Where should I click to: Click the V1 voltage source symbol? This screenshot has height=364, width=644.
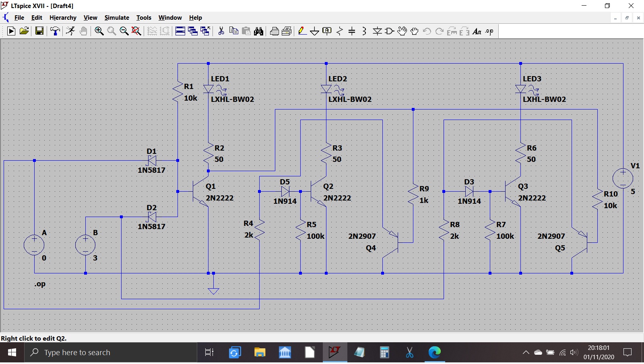coord(623,178)
